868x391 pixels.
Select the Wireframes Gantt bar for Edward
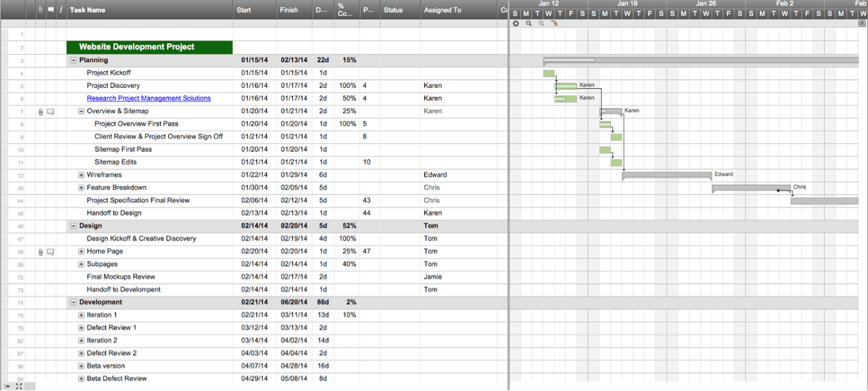tap(666, 175)
